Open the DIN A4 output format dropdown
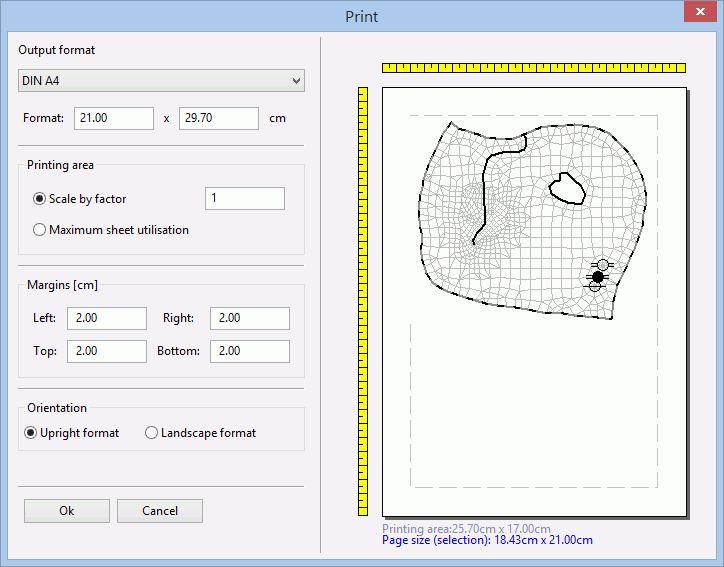The image size is (724, 567). 161,81
